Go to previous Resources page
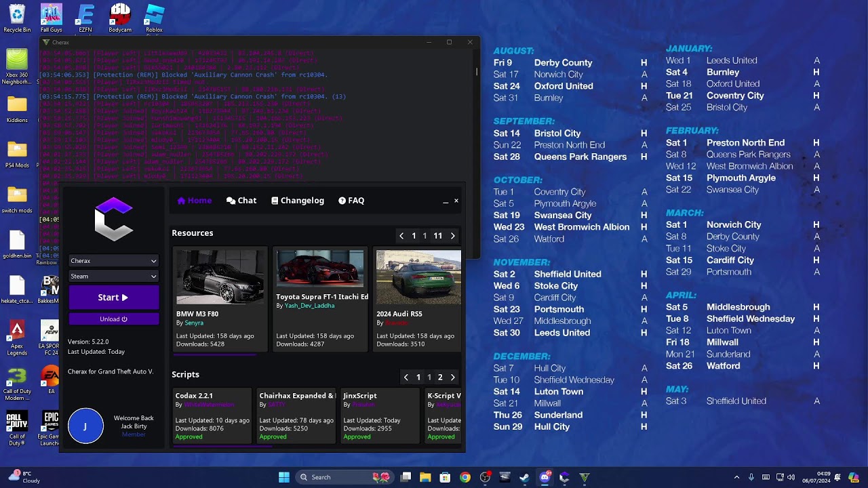 [401, 236]
